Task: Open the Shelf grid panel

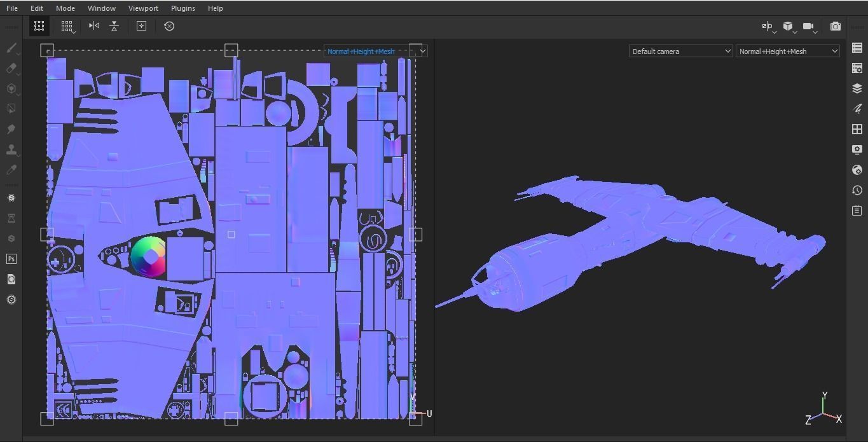Action: point(857,129)
